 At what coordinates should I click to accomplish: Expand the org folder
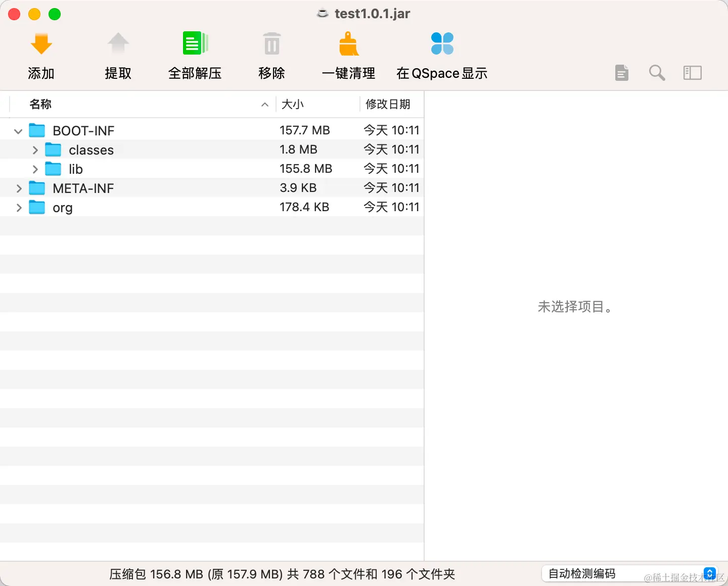pyautogui.click(x=19, y=208)
